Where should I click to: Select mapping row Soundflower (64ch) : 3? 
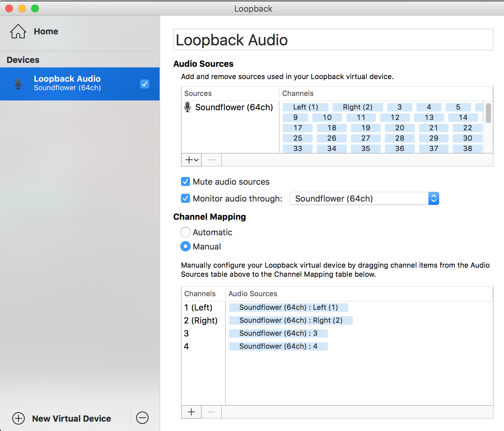point(278,333)
